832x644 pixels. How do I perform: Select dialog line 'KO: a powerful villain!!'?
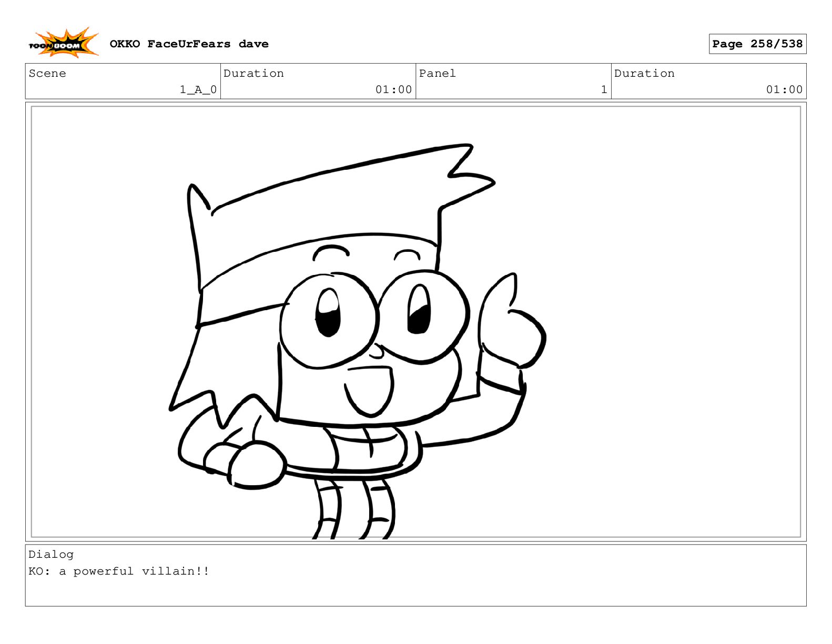click(119, 571)
